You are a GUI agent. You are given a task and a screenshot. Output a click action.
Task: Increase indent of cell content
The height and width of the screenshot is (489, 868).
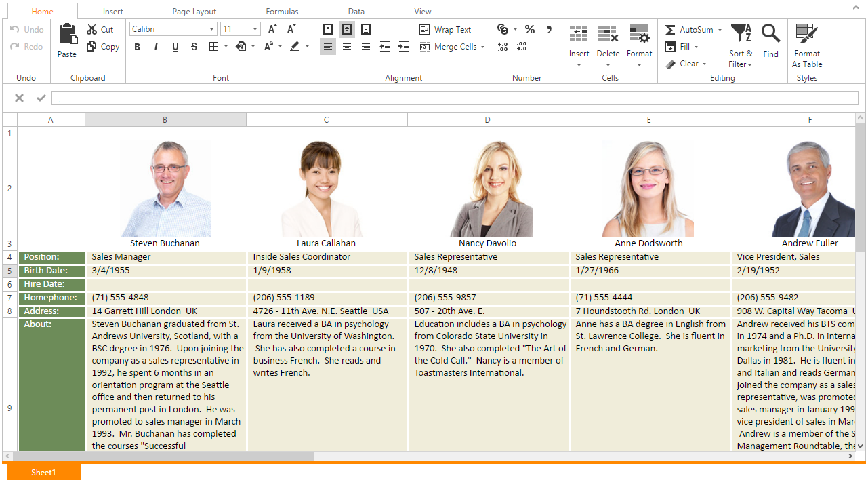coord(404,47)
